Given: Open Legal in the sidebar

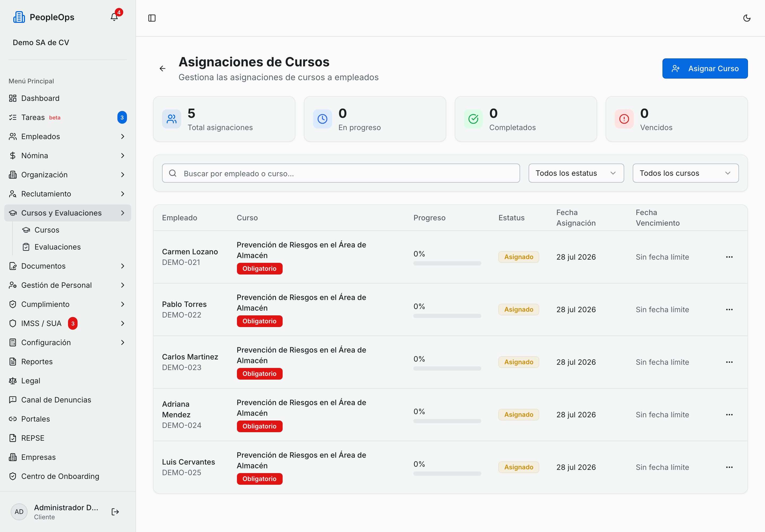Looking at the screenshot, I should point(68,380).
